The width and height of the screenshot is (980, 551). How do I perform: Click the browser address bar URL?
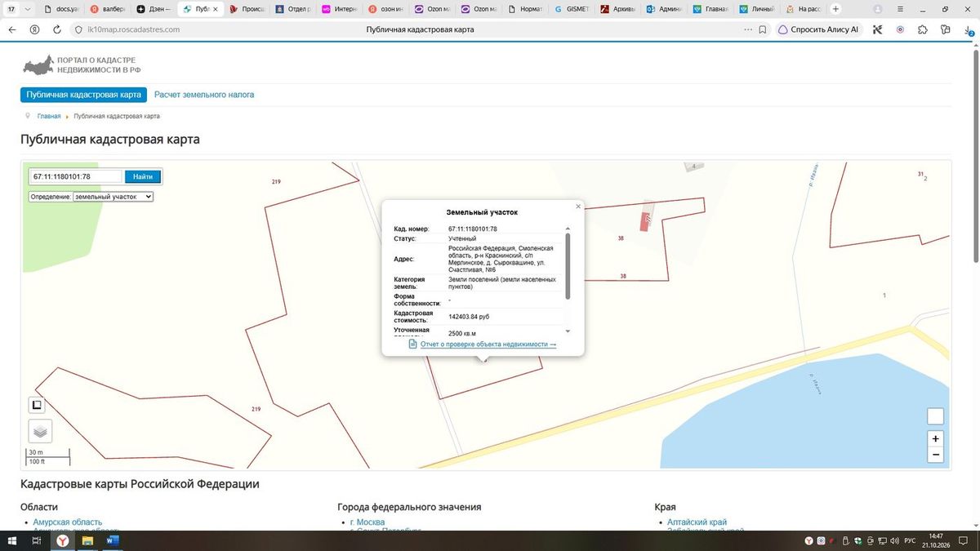coord(133,29)
